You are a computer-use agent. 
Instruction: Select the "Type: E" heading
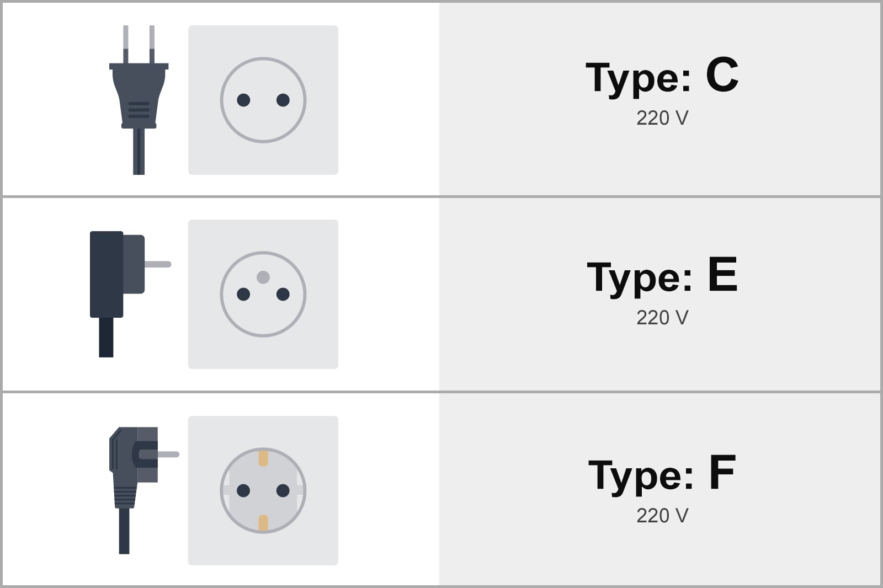pyautogui.click(x=662, y=275)
